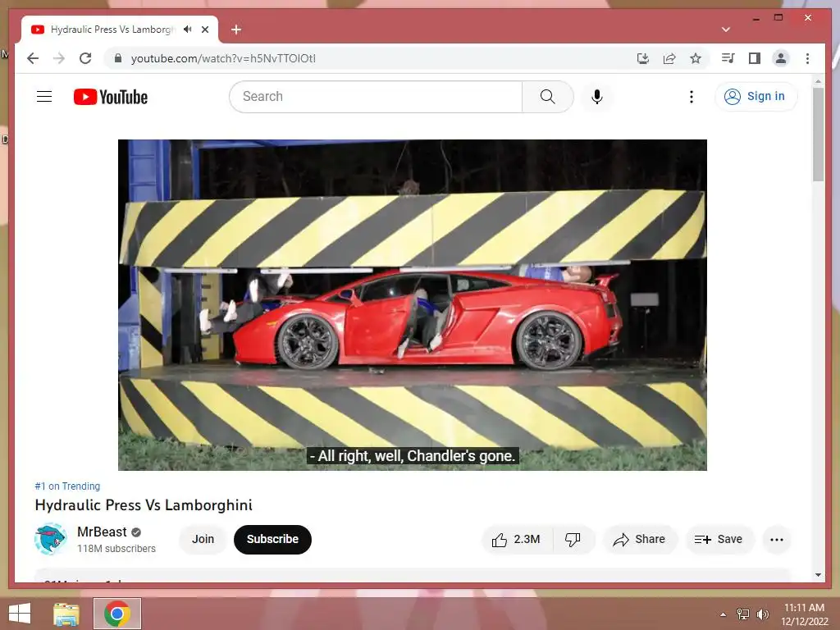Open the MrBeast channel avatar
840x630 pixels.
[50, 539]
